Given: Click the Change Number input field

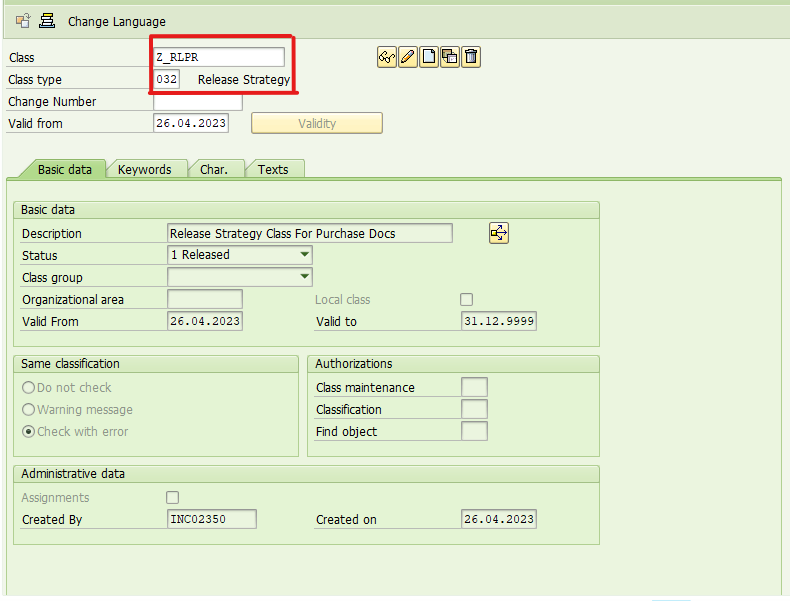Looking at the screenshot, I should point(198,101).
